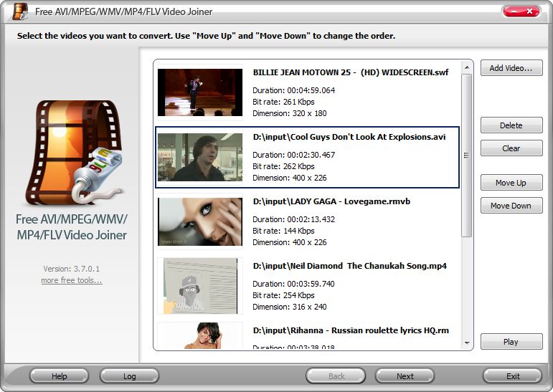Click the scroll down arrow of the list

click(467, 343)
